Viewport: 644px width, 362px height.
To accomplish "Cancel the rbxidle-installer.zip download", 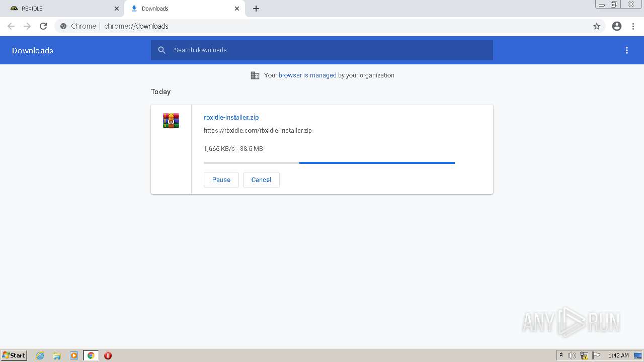I will click(x=261, y=180).
